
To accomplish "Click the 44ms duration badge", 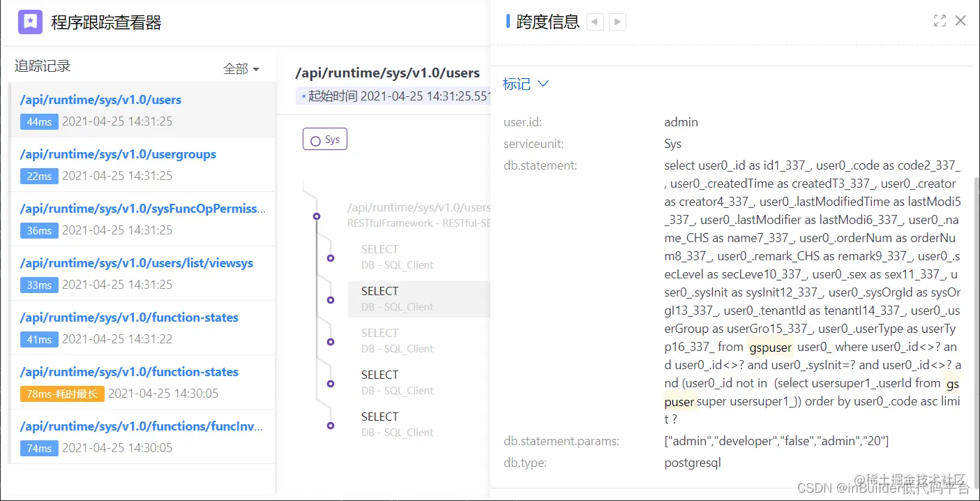I will [39, 121].
